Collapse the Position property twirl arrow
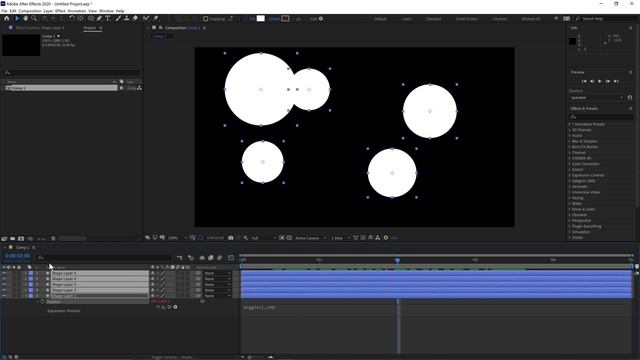640x360 pixels. point(38,302)
